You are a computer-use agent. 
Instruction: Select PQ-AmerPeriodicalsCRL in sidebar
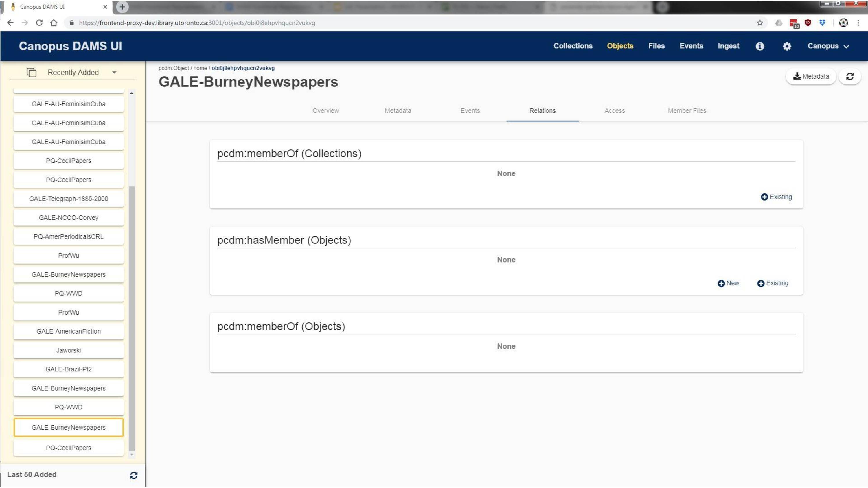pyautogui.click(x=68, y=236)
